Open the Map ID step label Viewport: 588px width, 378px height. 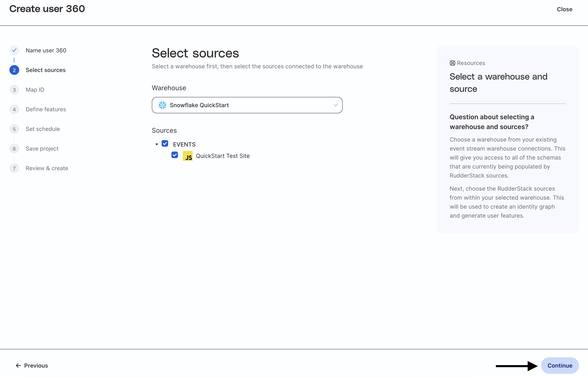[35, 90]
